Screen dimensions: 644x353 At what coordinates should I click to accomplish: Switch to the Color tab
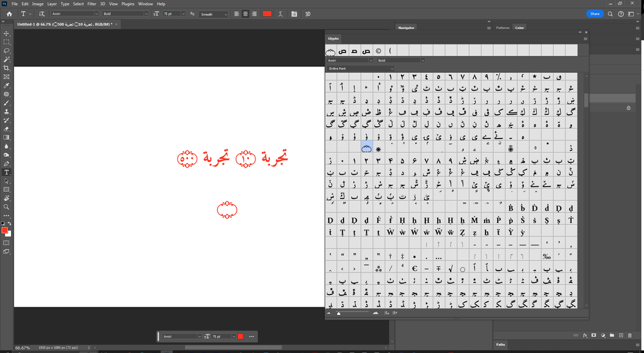click(x=520, y=28)
